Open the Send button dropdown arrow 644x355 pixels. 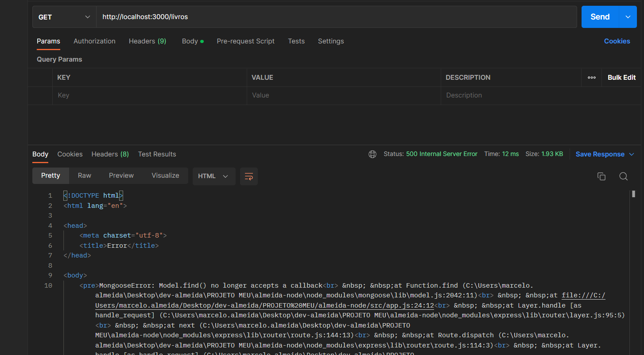[x=628, y=17]
